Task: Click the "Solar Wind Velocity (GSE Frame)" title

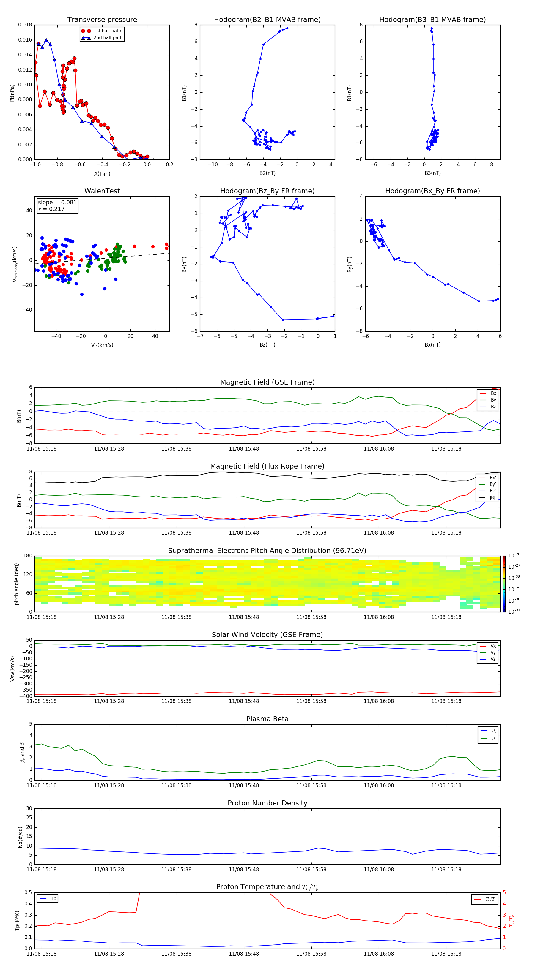Action: point(267,635)
